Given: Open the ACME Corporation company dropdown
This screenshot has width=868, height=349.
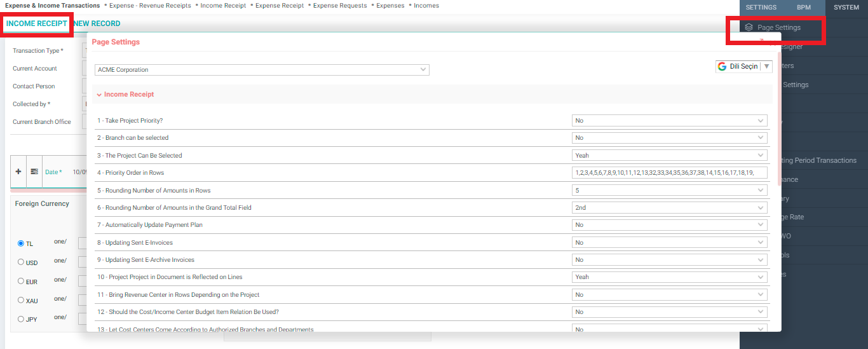Looking at the screenshot, I should [x=262, y=70].
